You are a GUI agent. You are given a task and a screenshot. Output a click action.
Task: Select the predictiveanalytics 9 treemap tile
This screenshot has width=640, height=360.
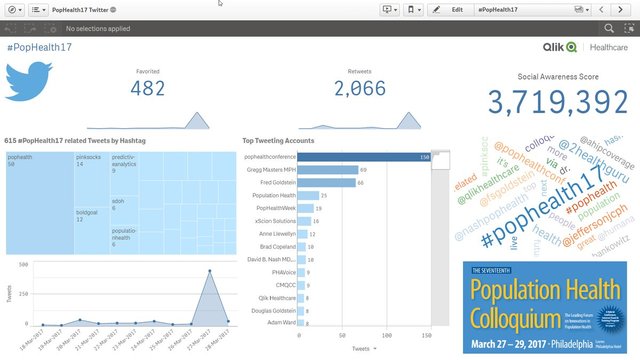124,175
